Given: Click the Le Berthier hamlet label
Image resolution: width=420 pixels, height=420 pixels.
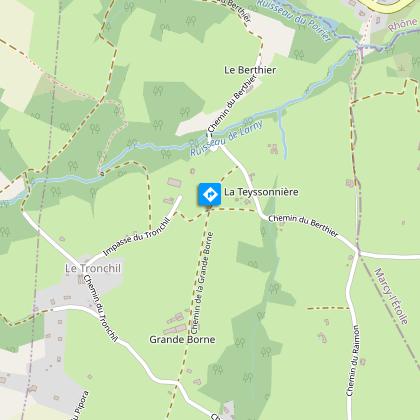Looking at the screenshot, I should 250,70.
